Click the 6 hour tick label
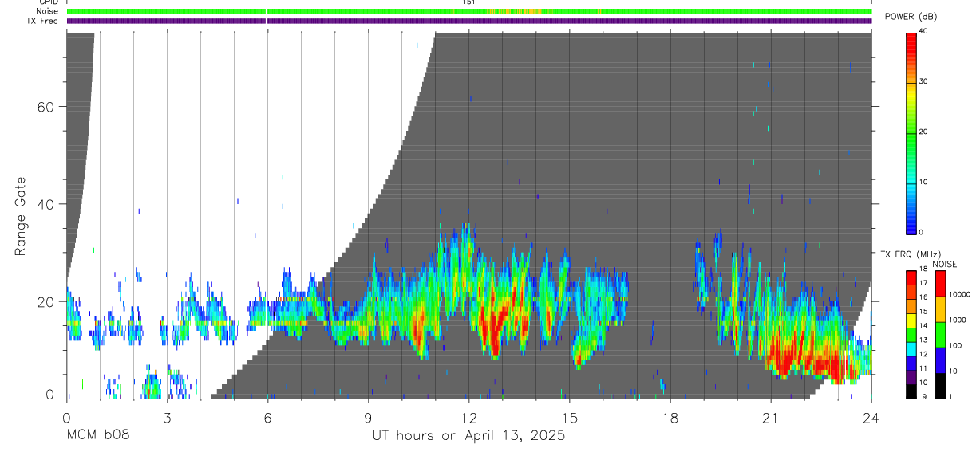Image resolution: width=980 pixels, height=452 pixels. (x=267, y=418)
